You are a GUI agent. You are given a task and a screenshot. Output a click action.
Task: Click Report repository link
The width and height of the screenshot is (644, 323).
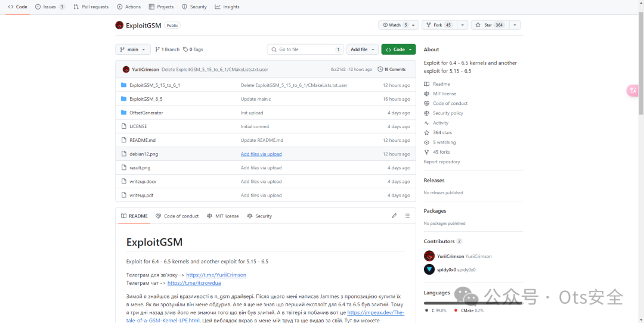tap(442, 161)
